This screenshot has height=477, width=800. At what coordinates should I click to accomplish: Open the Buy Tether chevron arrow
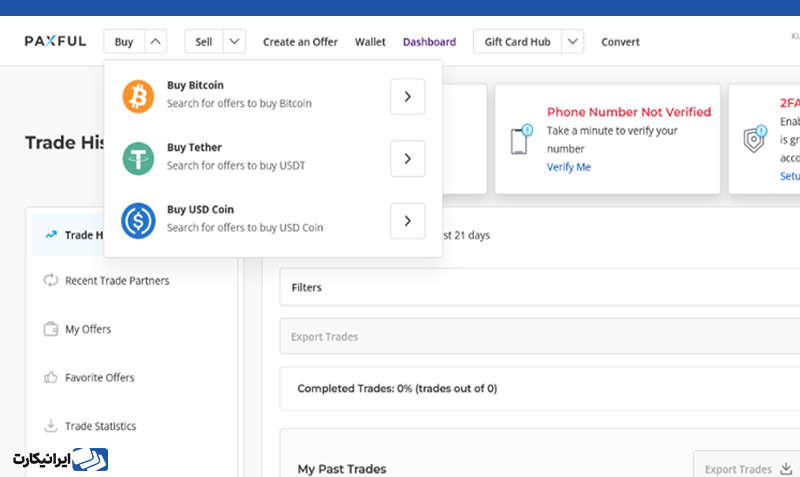pyautogui.click(x=408, y=159)
